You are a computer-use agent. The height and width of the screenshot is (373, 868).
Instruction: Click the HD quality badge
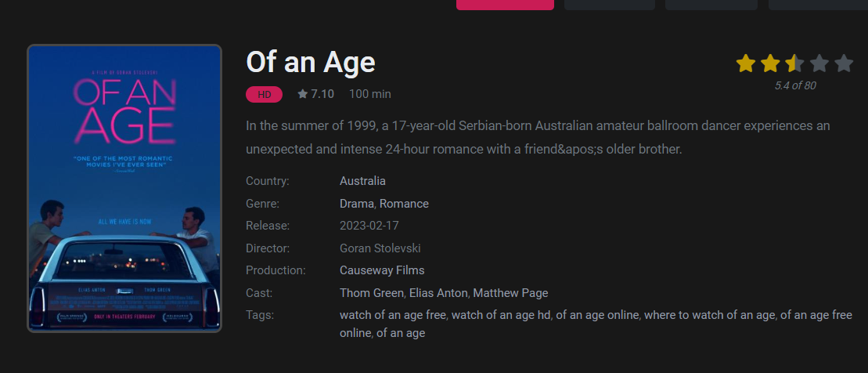(264, 94)
